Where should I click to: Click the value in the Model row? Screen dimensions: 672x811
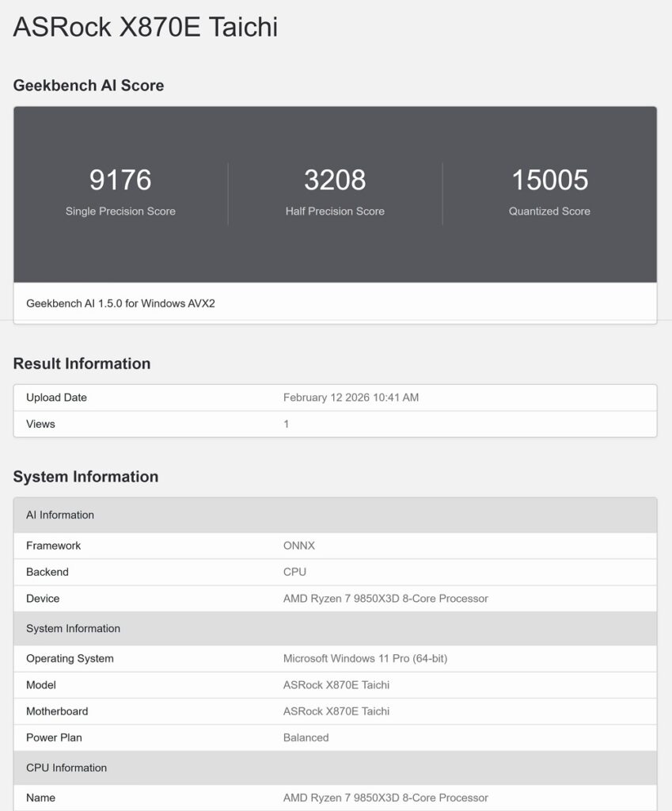[336, 685]
